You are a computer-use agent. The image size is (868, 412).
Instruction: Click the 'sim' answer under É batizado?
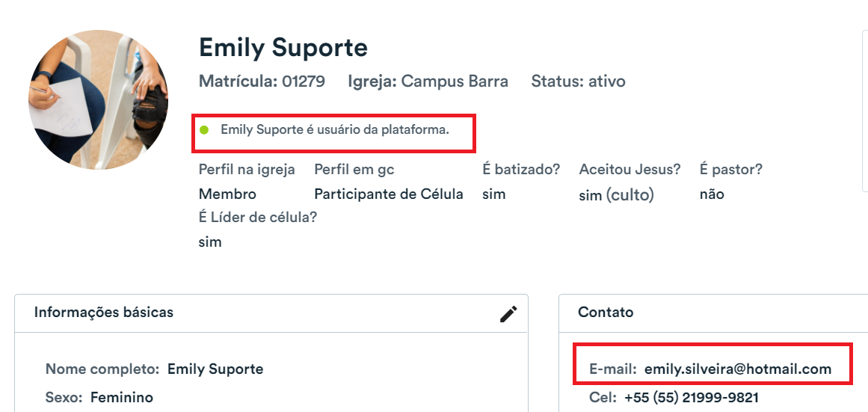pyautogui.click(x=493, y=194)
